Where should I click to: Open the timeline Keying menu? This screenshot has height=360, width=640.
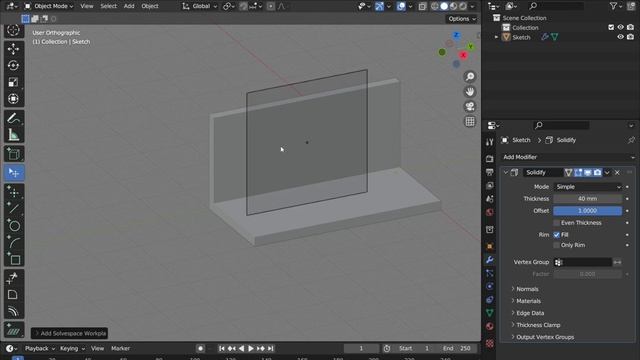tap(72, 349)
